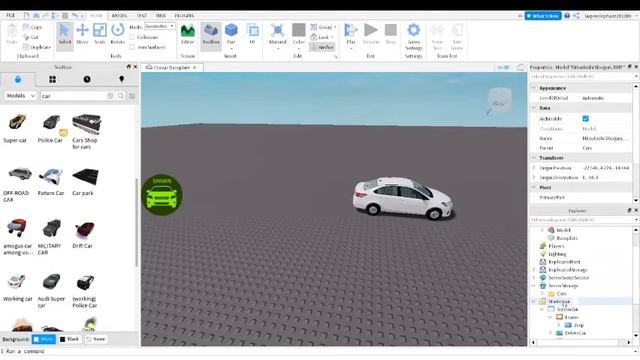Screen dimensions: 640x360
Task: Uncheck the Archivable property checkbox
Action: [586, 118]
